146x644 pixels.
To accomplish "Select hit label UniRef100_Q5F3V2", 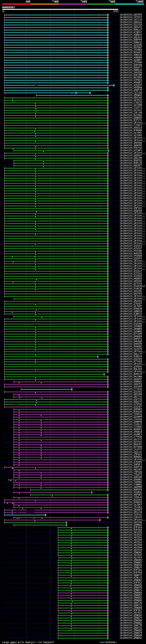I will pos(131,208).
